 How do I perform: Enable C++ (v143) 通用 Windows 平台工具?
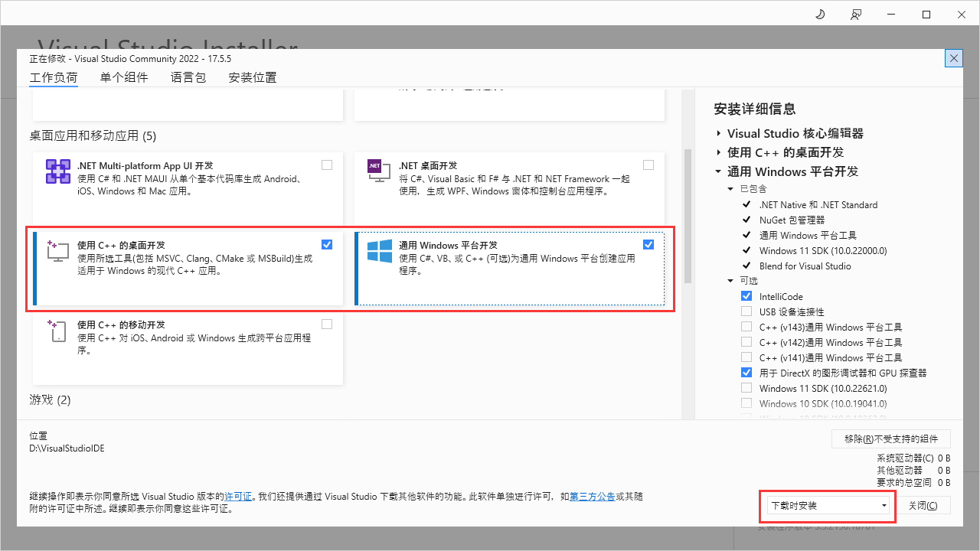click(746, 327)
